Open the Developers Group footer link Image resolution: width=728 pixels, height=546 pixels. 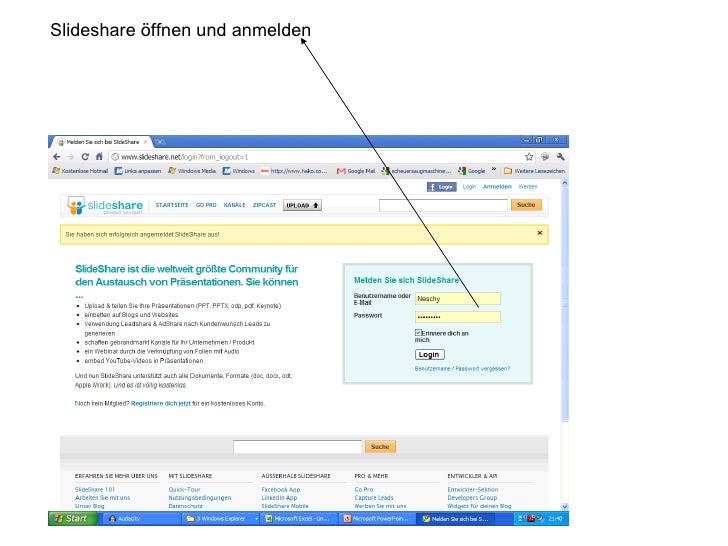point(472,498)
